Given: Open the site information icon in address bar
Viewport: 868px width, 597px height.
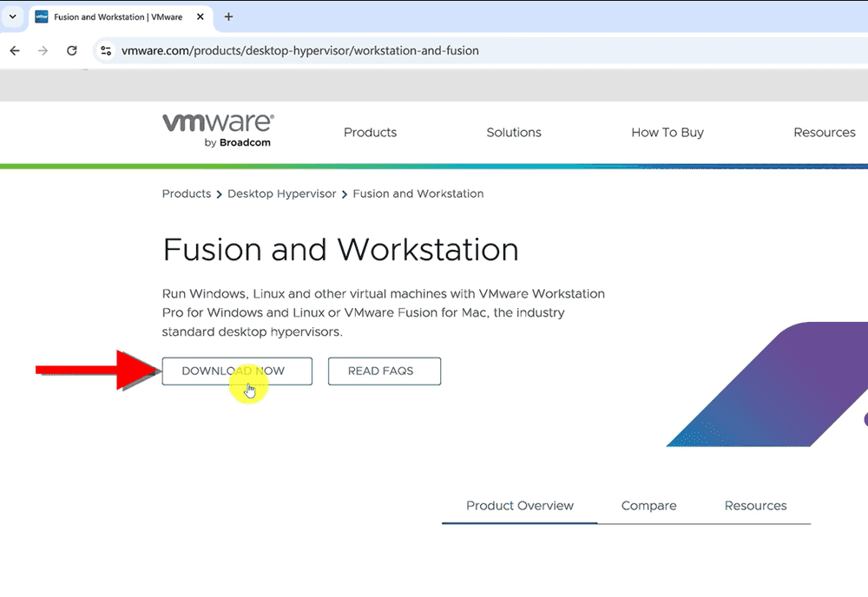Looking at the screenshot, I should pos(106,50).
